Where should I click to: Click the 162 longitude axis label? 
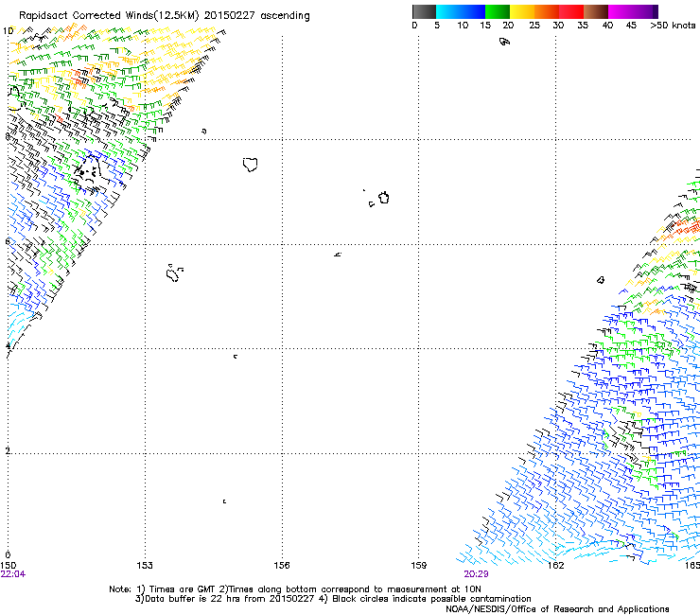click(x=556, y=566)
